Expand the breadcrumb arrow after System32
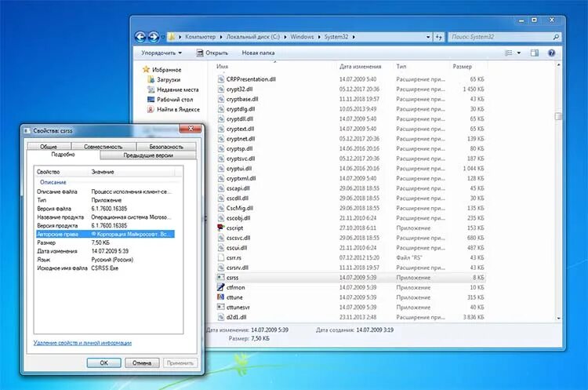The width and height of the screenshot is (588, 390). pos(354,37)
